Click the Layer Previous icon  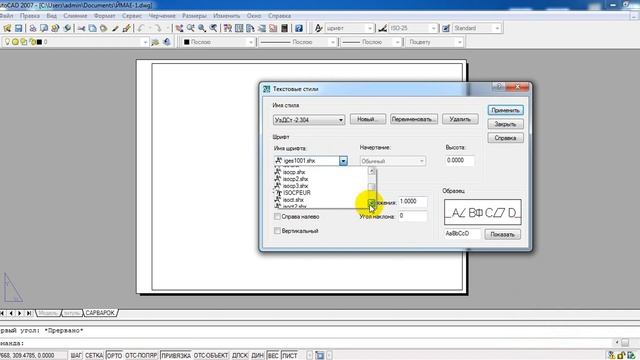pos(167,42)
